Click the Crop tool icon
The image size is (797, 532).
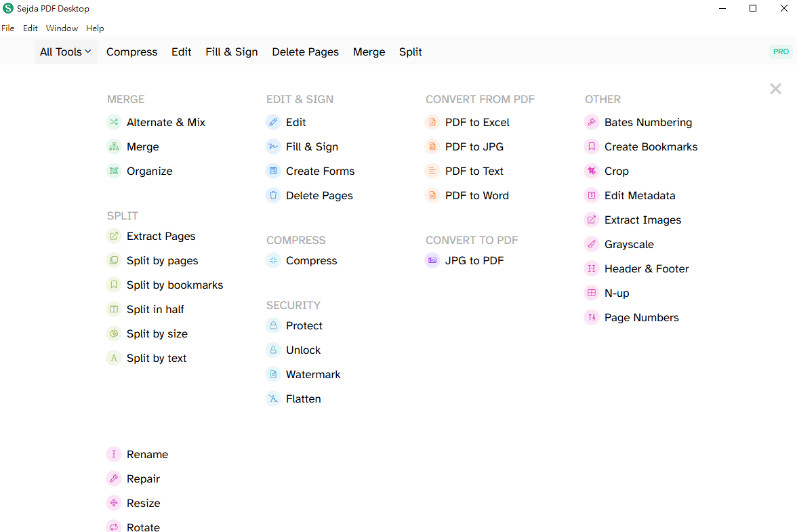point(592,171)
